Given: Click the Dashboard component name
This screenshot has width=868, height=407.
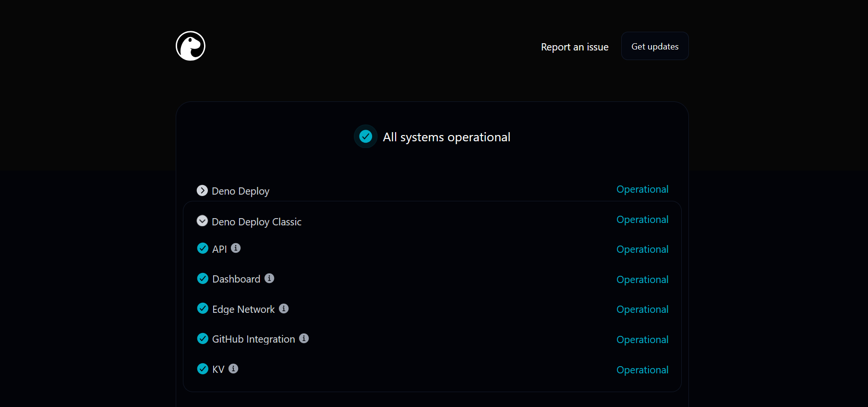Looking at the screenshot, I should 236,279.
